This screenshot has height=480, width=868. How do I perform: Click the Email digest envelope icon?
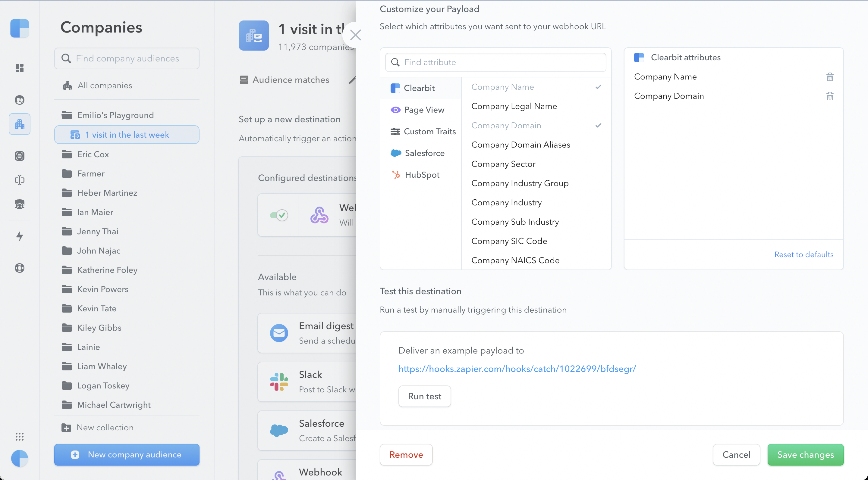click(279, 333)
